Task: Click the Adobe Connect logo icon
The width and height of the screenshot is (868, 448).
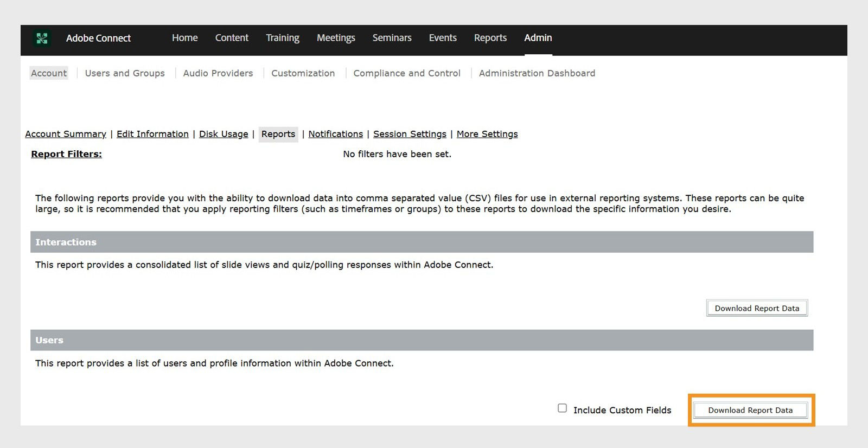Action: (x=42, y=38)
